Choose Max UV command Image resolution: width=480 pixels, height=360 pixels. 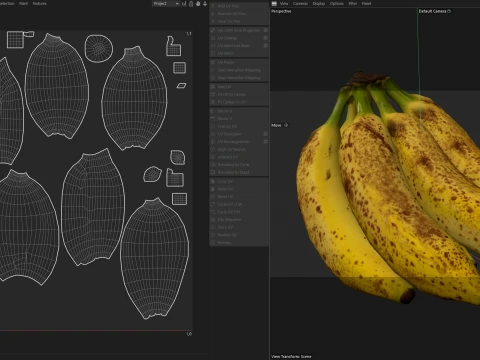pos(239,86)
